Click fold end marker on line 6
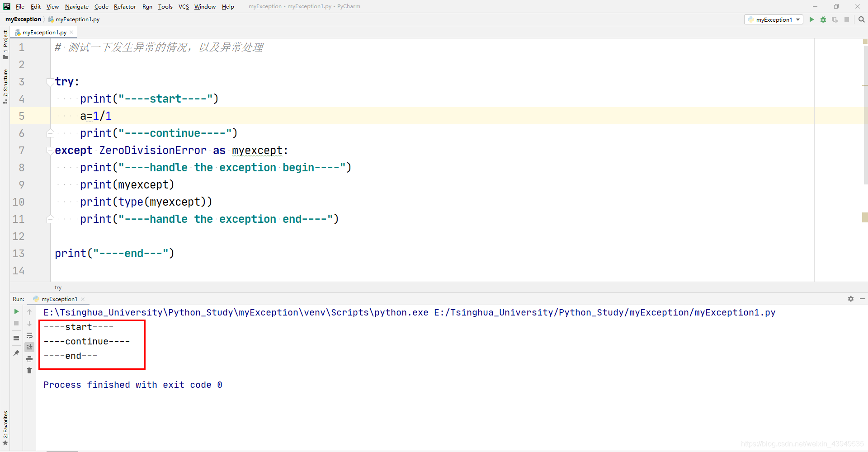 [50, 133]
